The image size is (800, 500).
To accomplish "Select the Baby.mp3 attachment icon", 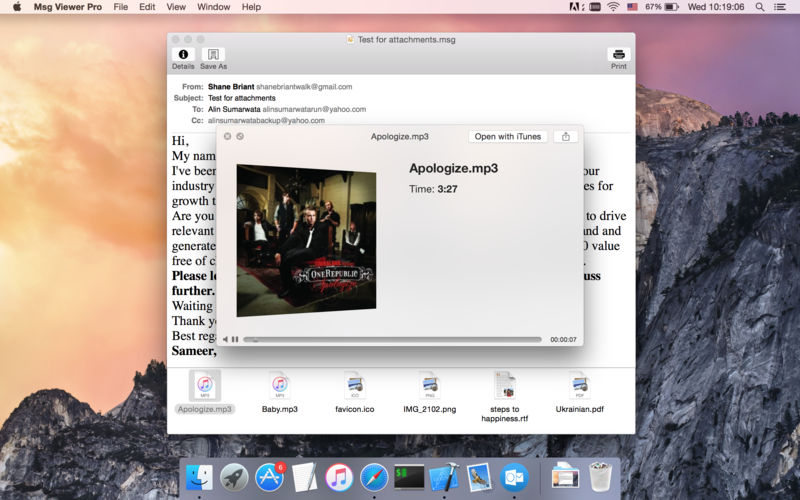I will tap(279, 385).
